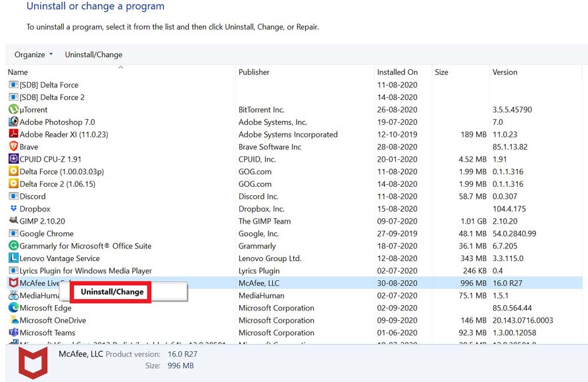Click Lenovo Group Ltd. publisher cell
The image size is (588, 382).
tap(270, 258)
